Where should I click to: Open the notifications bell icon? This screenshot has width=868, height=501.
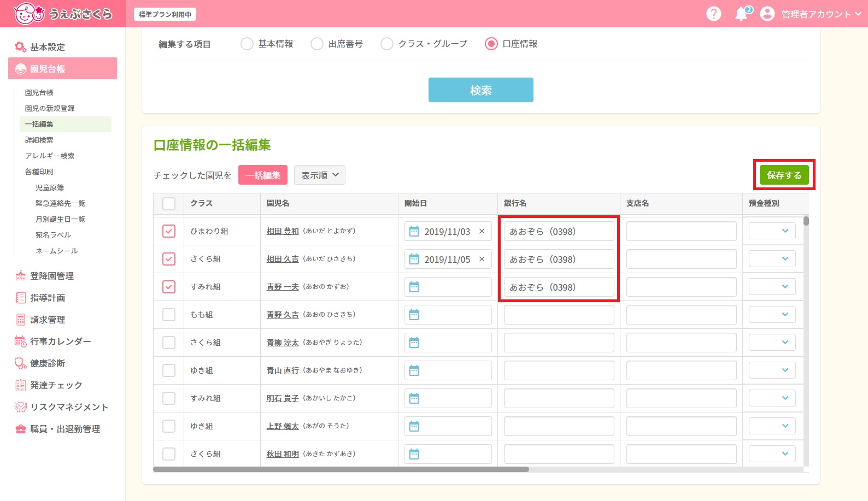click(742, 14)
